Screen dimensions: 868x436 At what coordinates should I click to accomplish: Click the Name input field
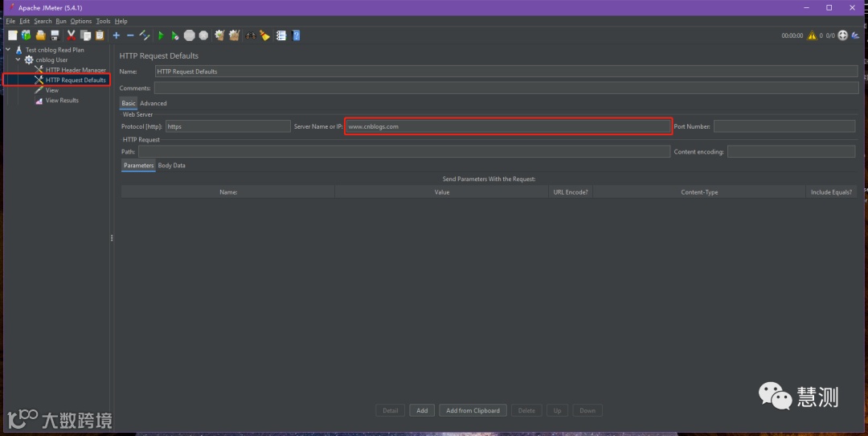pyautogui.click(x=506, y=72)
